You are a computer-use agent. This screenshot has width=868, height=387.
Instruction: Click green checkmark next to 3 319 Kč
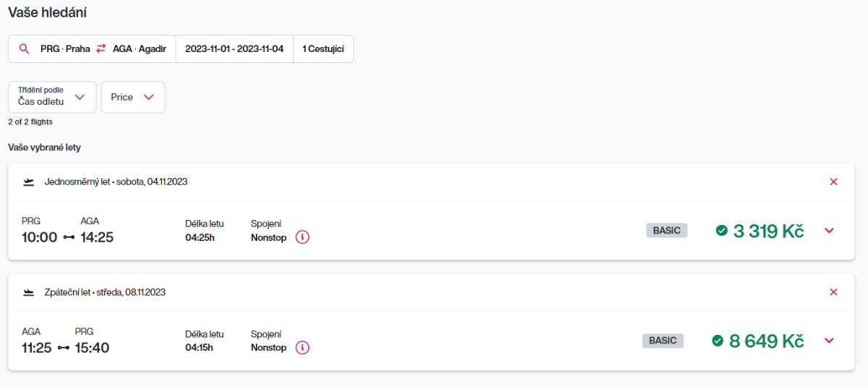tap(721, 231)
